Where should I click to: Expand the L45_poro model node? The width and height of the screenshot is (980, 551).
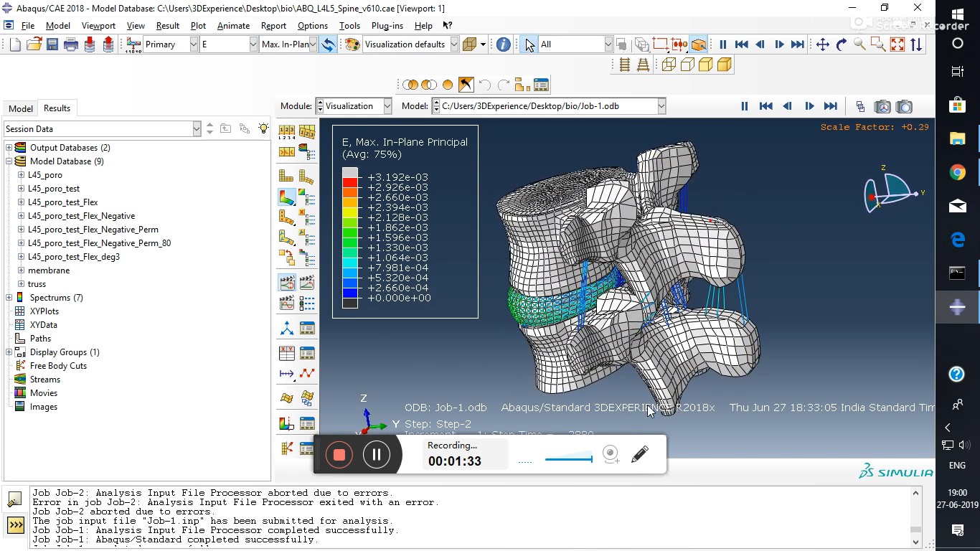pos(21,175)
